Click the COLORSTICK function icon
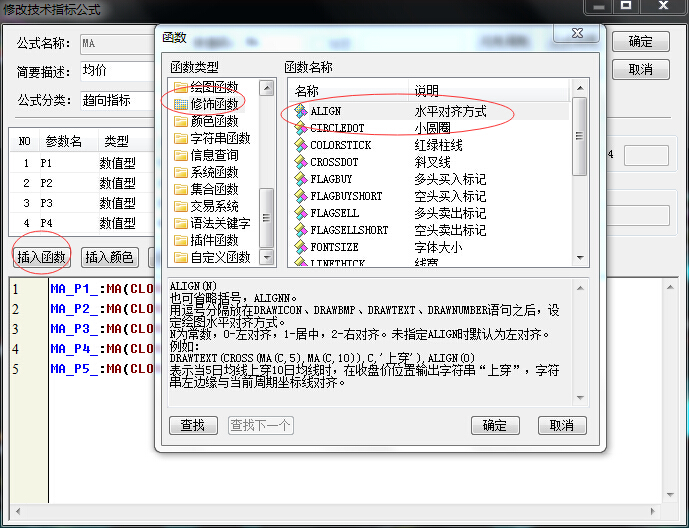Screen dimensions: 689x528 click(299, 146)
